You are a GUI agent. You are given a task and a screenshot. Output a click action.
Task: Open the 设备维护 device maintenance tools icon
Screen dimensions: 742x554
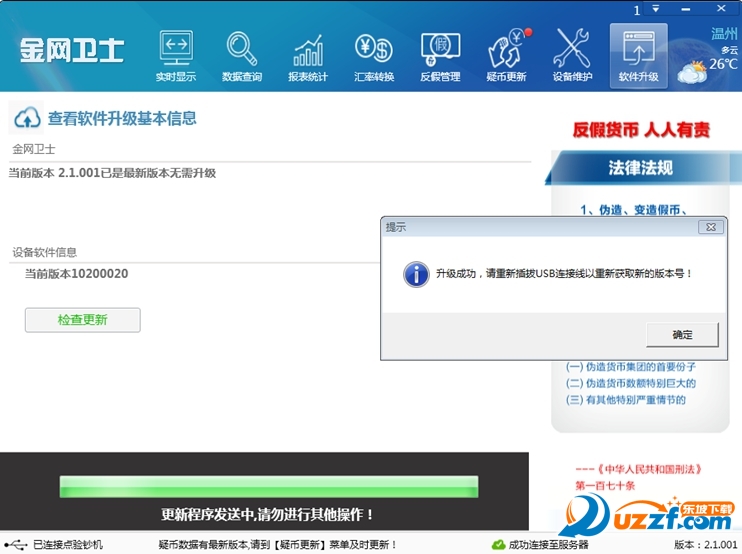pyautogui.click(x=572, y=56)
